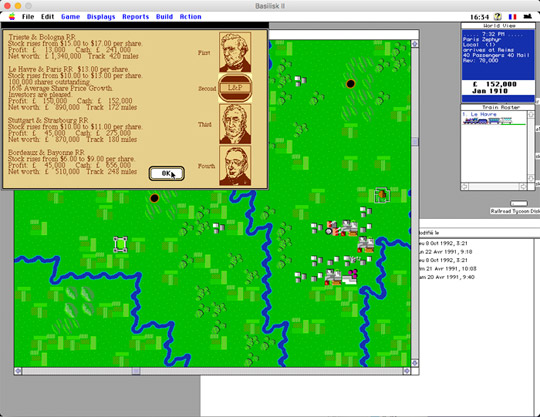Open the Game menu

(x=71, y=17)
